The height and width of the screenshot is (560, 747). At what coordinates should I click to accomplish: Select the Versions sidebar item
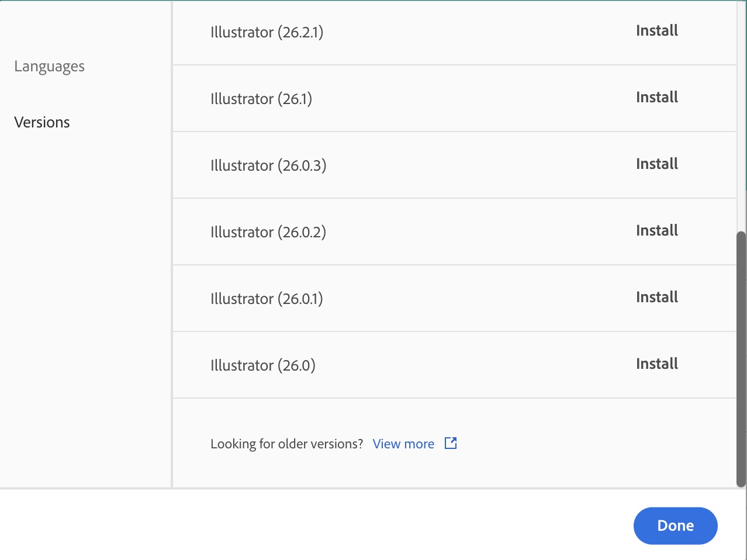(42, 122)
